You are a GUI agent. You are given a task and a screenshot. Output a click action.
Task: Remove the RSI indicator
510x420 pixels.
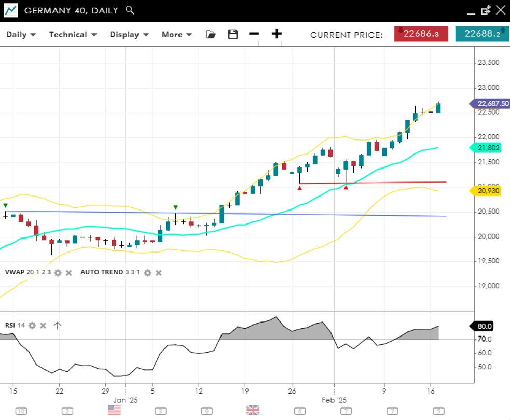point(43,326)
